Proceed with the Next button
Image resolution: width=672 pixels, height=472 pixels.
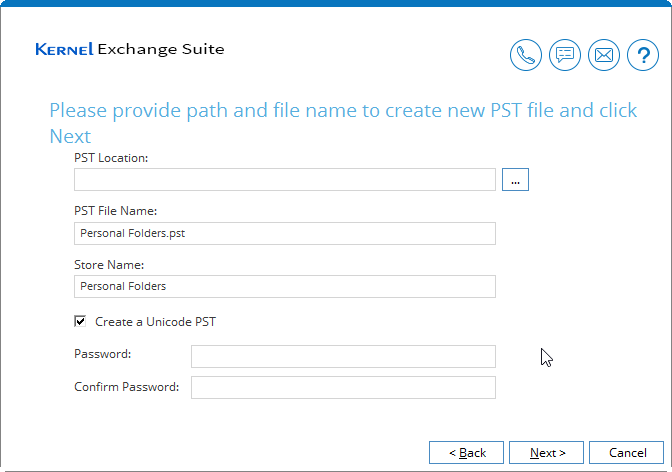[546, 453]
